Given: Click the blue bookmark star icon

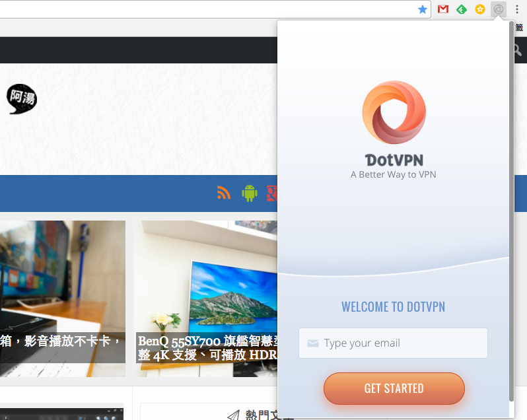Looking at the screenshot, I should (423, 9).
